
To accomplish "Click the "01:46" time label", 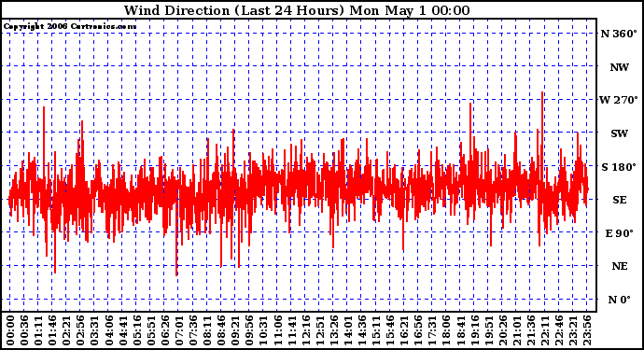I will (52, 330).
